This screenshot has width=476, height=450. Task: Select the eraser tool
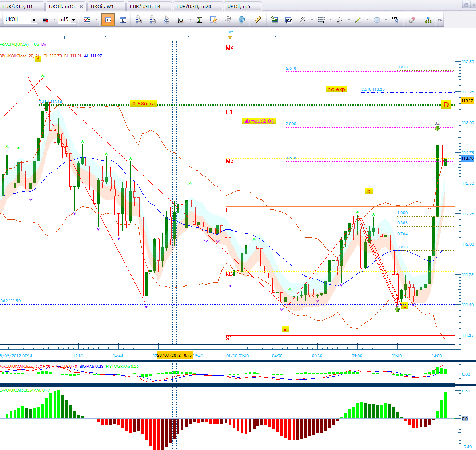tap(412, 20)
